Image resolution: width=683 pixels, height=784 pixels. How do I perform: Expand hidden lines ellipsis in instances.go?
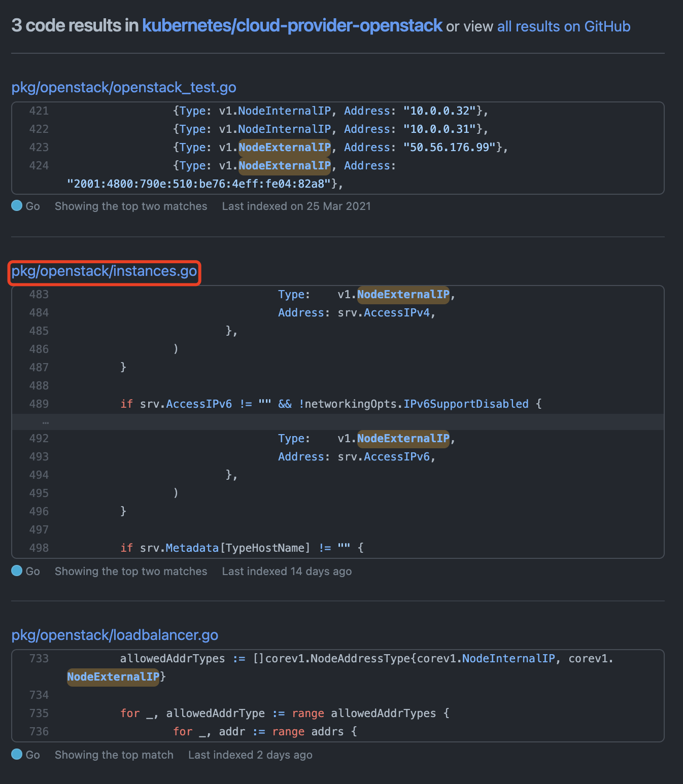46,422
